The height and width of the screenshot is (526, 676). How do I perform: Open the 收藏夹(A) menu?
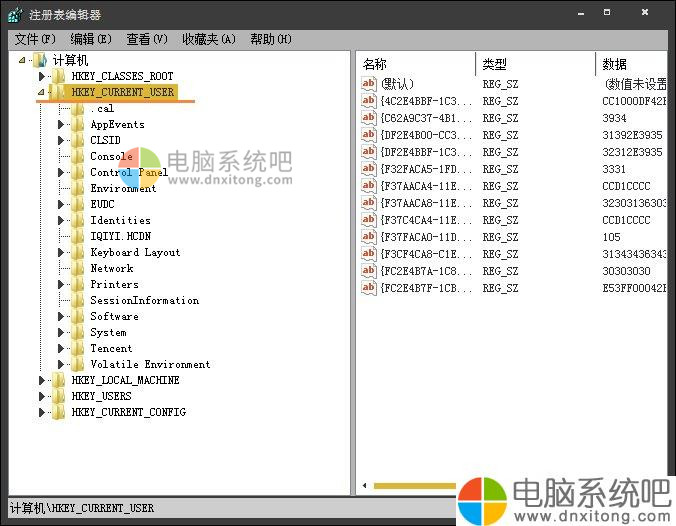pyautogui.click(x=208, y=39)
